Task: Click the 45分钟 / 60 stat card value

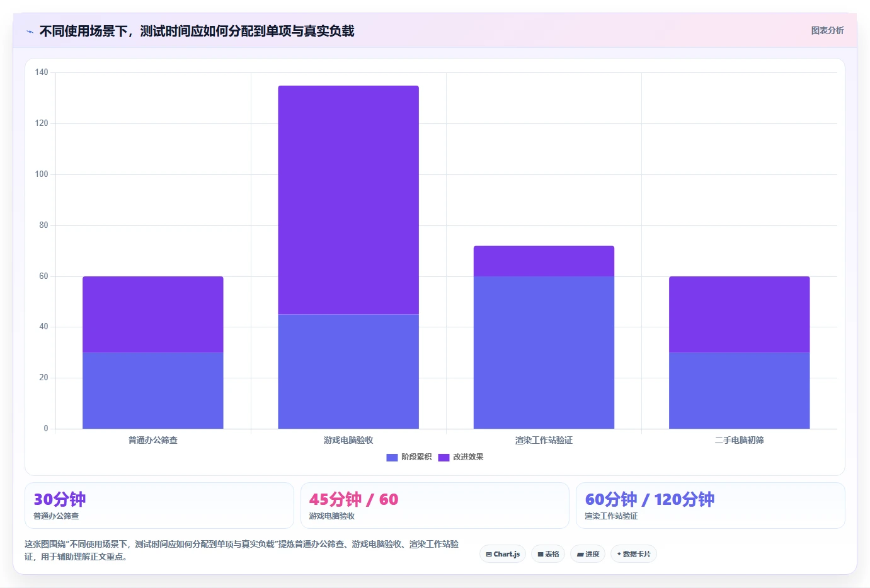Action: click(x=353, y=499)
